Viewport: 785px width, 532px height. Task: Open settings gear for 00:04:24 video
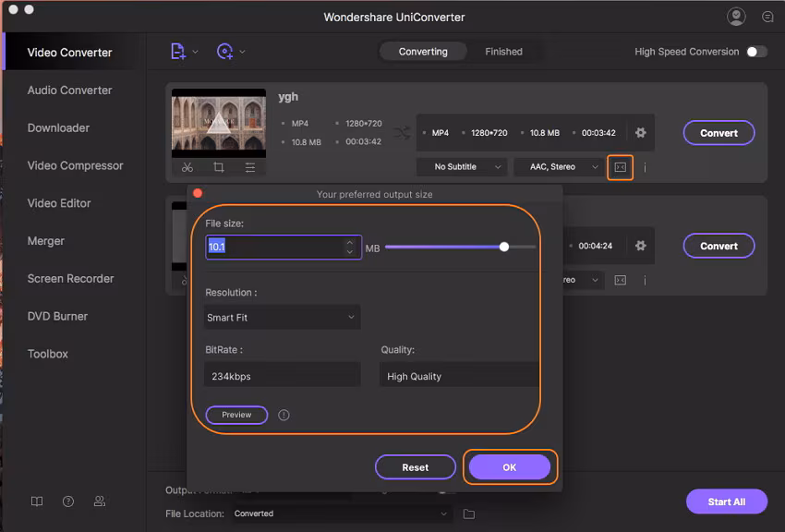[640, 246]
